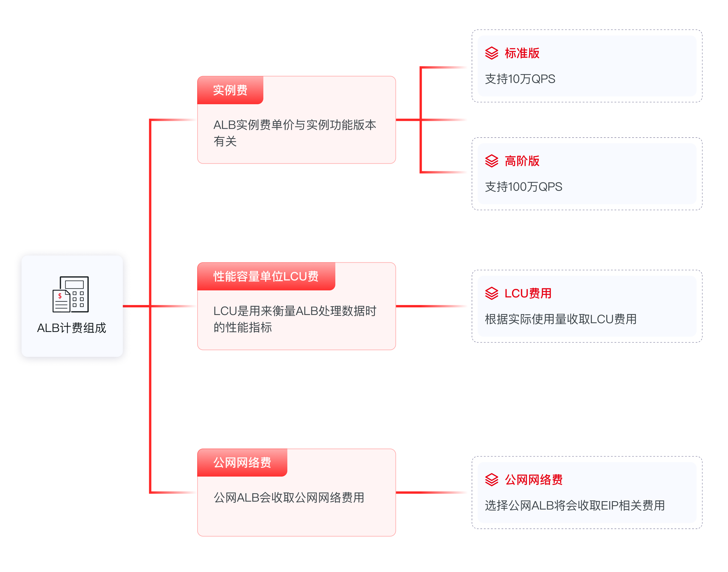Click the 公网ALB会收取公网网络费用 description text
The image size is (728, 572).
tap(289, 498)
